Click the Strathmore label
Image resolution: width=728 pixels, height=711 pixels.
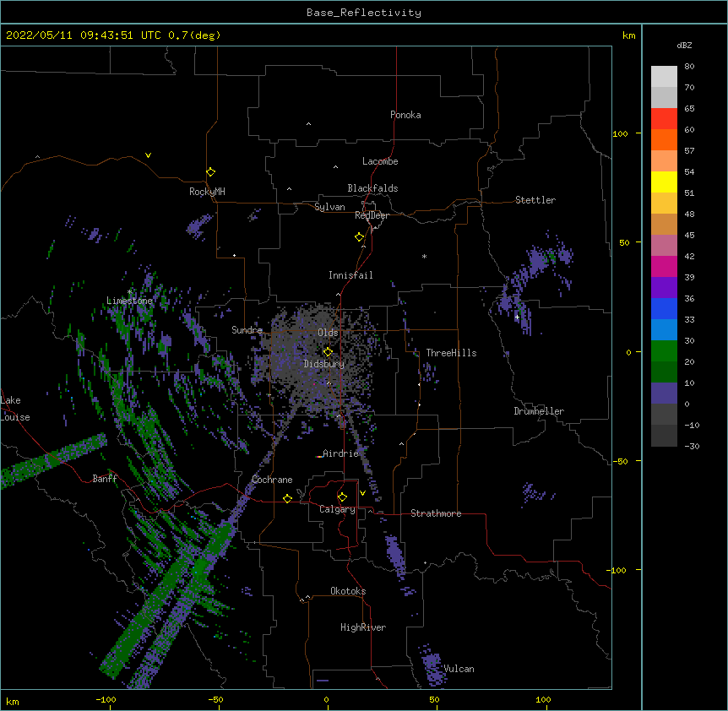pyautogui.click(x=436, y=513)
